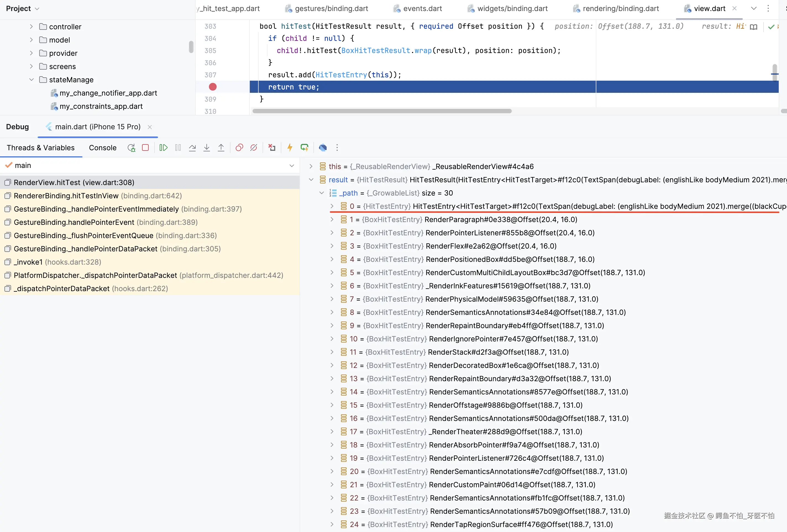Stop the debug session

(x=145, y=148)
